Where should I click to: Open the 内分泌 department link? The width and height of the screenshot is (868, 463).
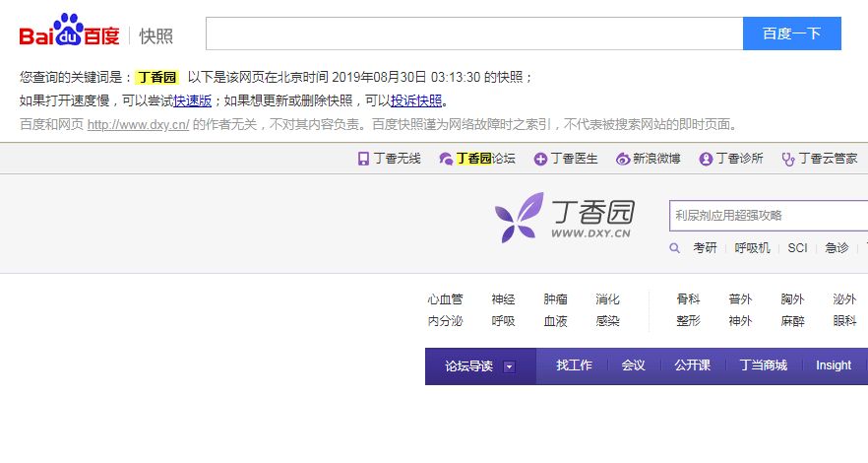[445, 321]
